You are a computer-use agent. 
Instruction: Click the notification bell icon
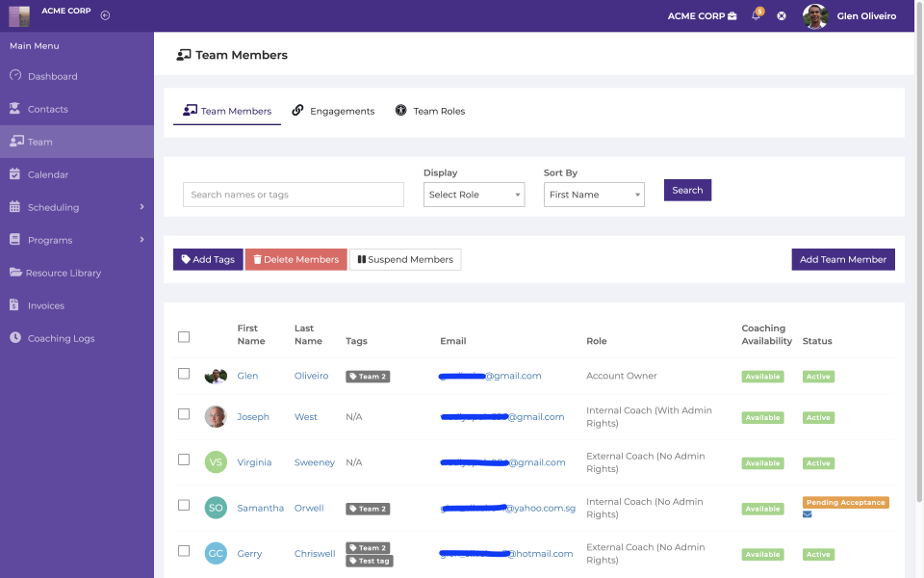[756, 16]
